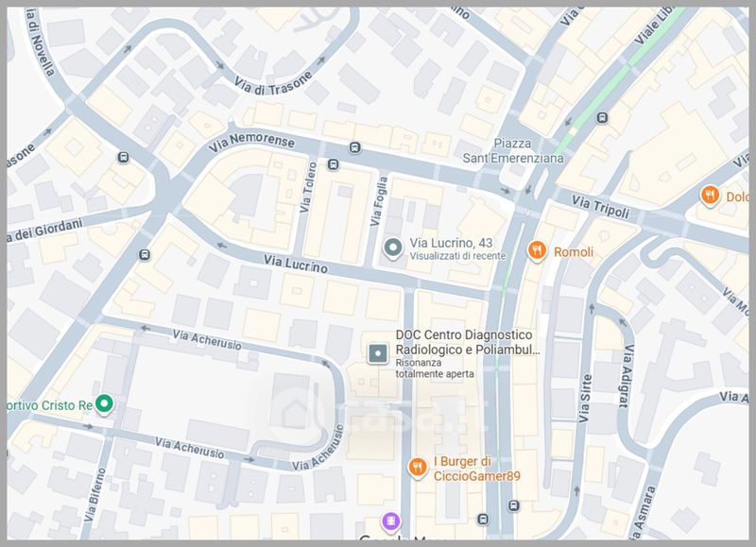Select bus stop icon below Via dei Giordani
Screen dimensions: 756x547
(x=145, y=255)
